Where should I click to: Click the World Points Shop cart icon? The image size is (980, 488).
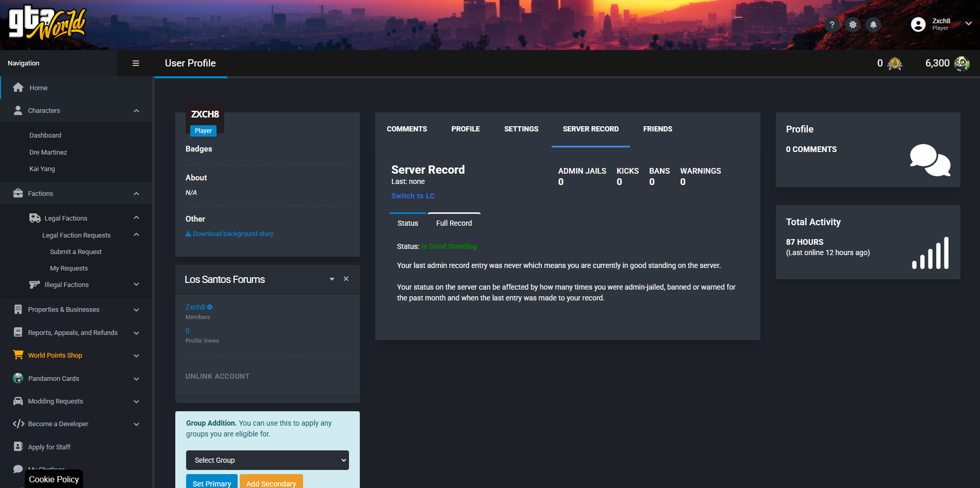tap(18, 355)
